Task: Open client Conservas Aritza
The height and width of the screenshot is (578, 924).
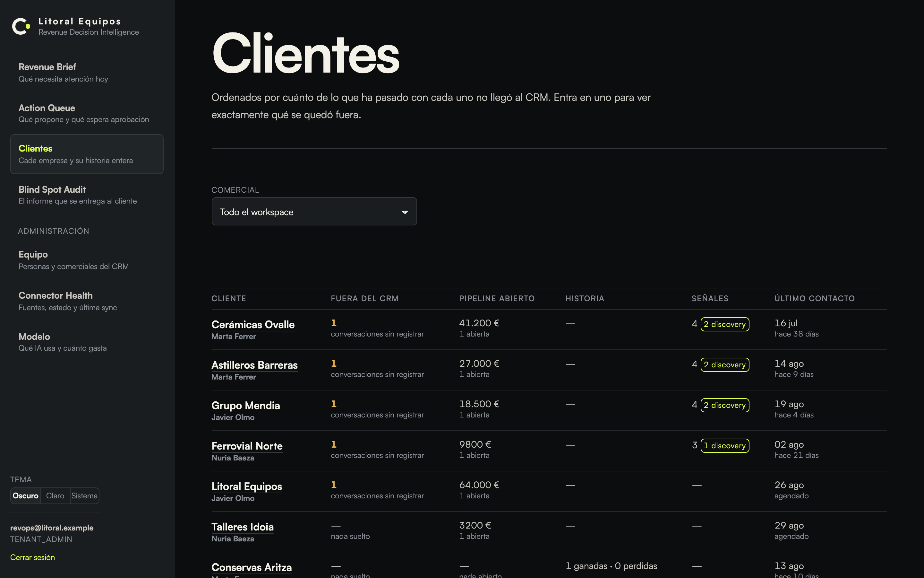Action: (x=252, y=568)
